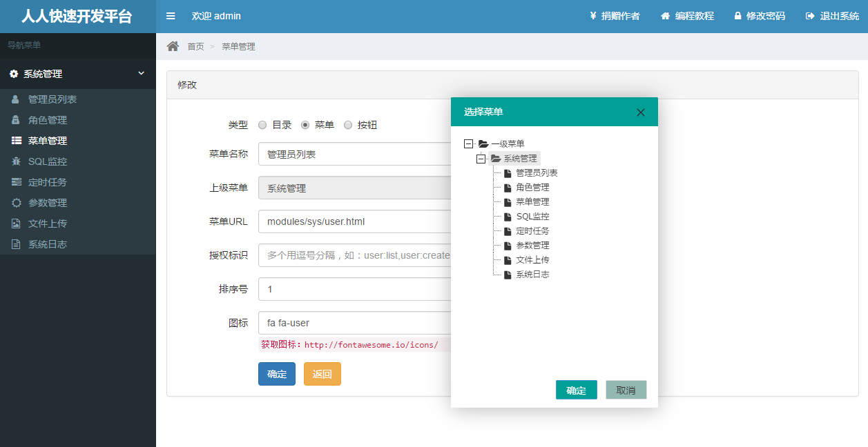Select the 按钮 radio button
The image size is (868, 447).
tap(348, 125)
